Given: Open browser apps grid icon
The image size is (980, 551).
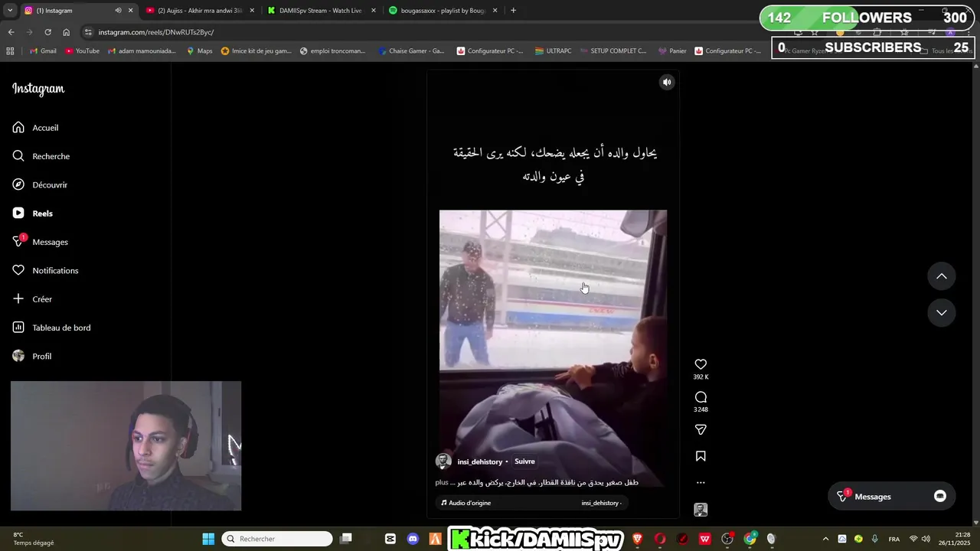Looking at the screenshot, I should tap(10, 51).
